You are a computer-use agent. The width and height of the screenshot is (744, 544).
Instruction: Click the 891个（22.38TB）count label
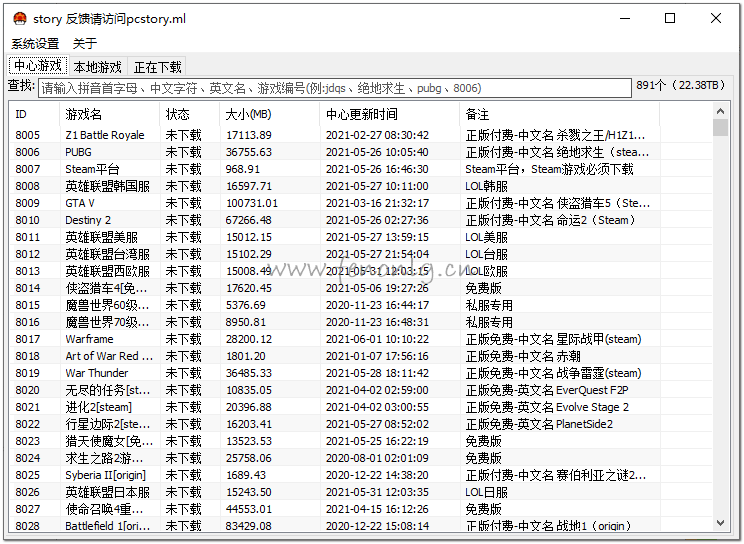click(x=681, y=85)
